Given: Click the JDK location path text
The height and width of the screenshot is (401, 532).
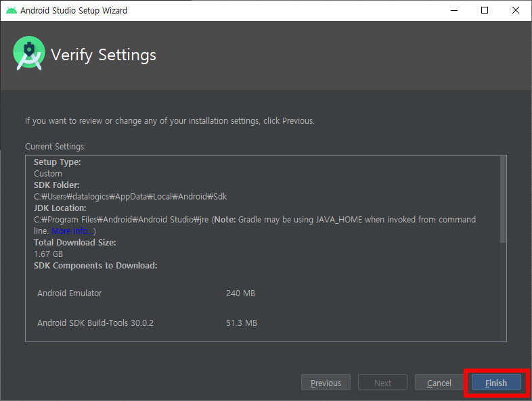Looking at the screenshot, I should (x=121, y=220).
